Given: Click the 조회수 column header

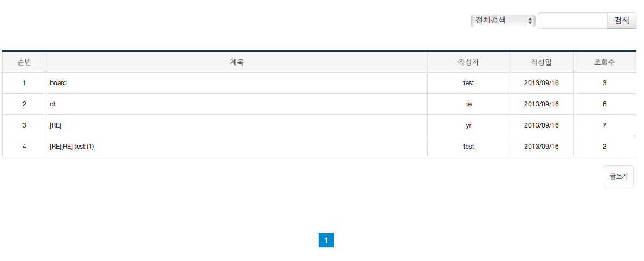Looking at the screenshot, I should [x=604, y=62].
